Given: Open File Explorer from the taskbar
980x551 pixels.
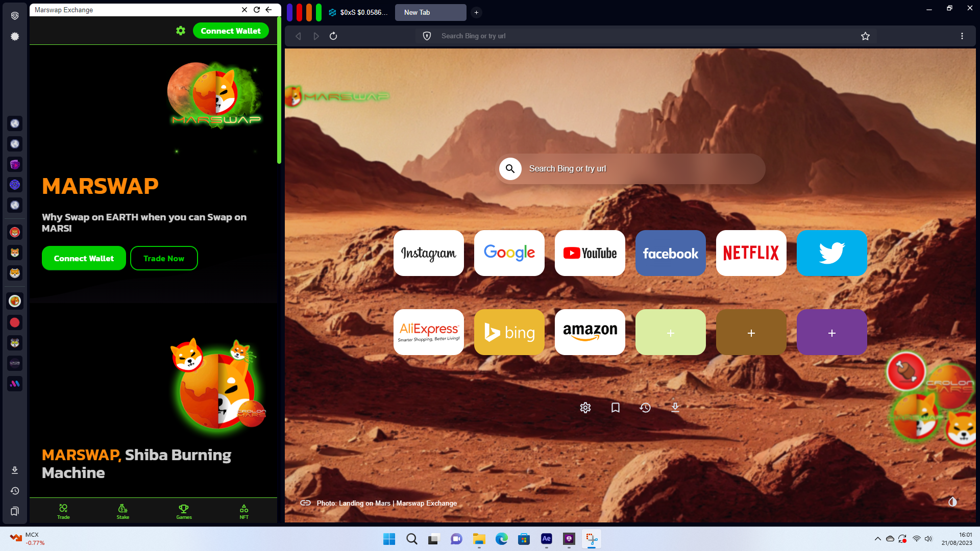Looking at the screenshot, I should [x=479, y=539].
